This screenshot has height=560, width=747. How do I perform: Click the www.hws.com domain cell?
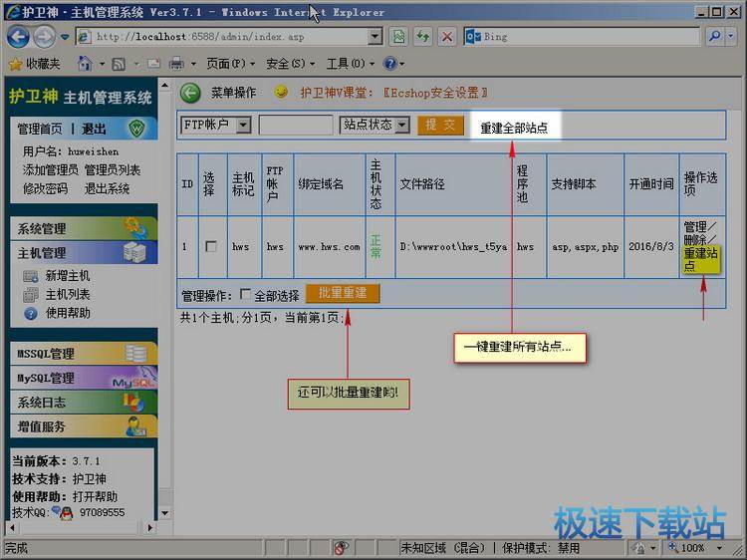(330, 246)
